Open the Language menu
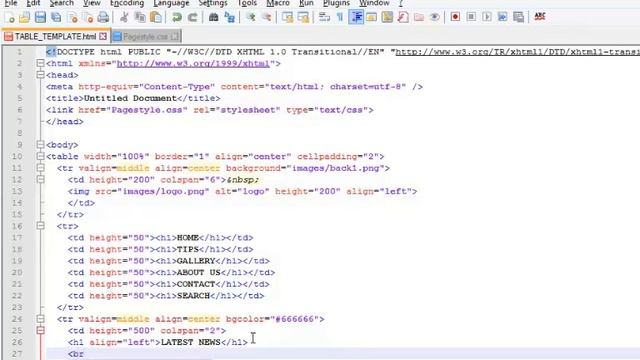The image size is (640, 360). pyautogui.click(x=171, y=3)
